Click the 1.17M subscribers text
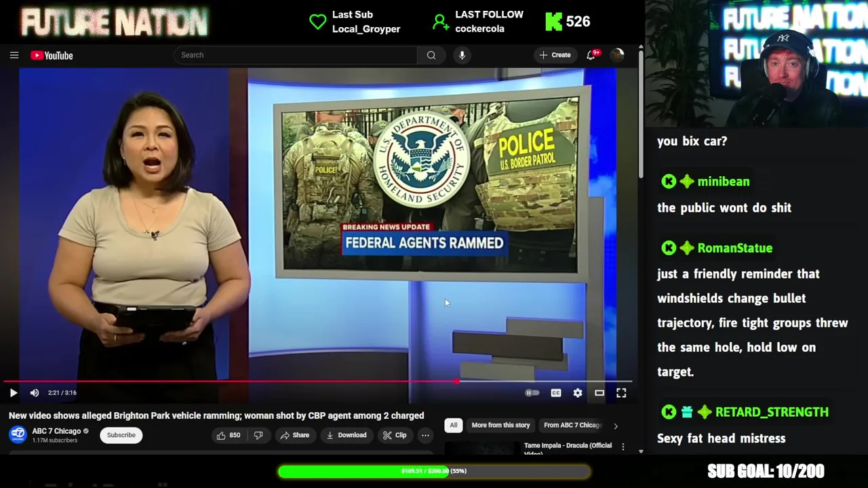 [x=54, y=441]
